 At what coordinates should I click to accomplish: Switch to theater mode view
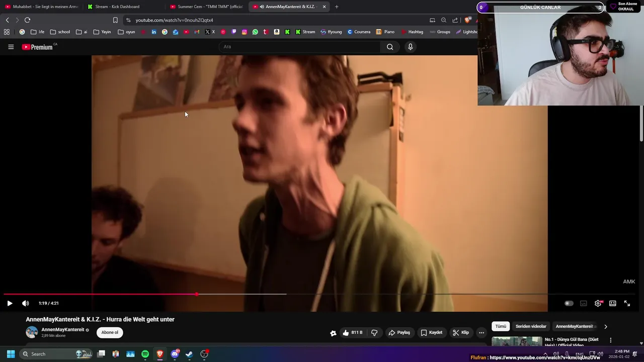(612, 303)
